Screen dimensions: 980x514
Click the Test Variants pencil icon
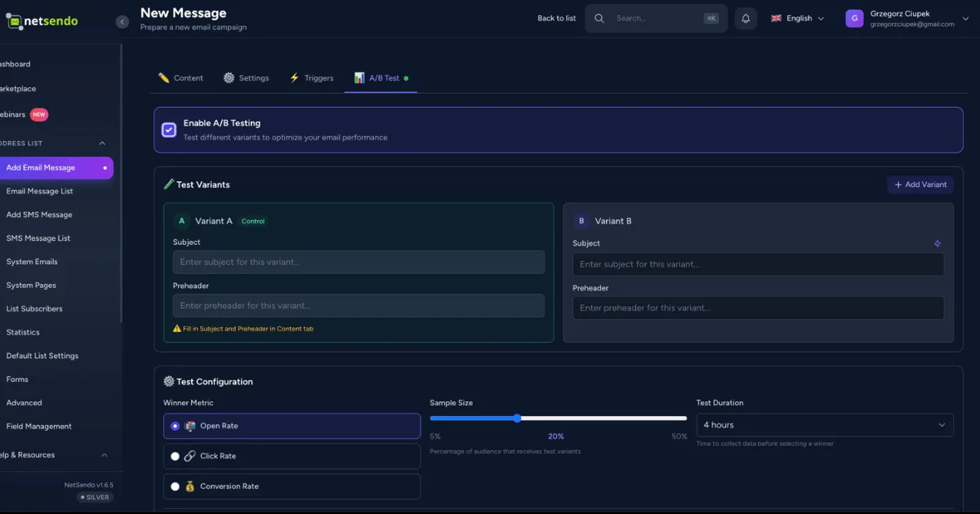169,184
